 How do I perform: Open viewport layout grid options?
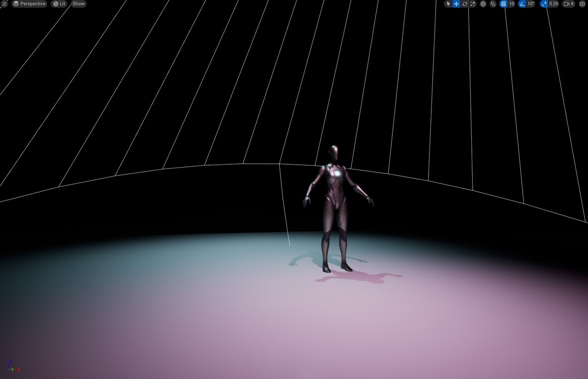click(582, 4)
